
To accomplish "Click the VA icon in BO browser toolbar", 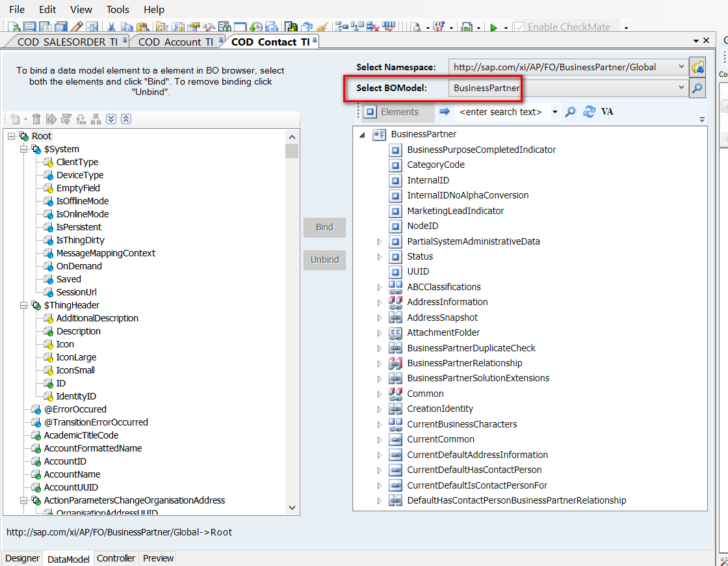I will pos(607,111).
